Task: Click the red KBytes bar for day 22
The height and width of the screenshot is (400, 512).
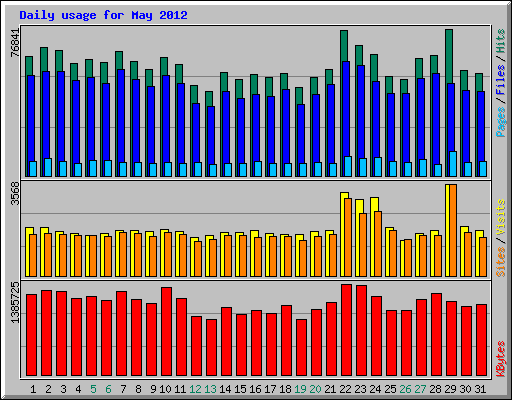Action: point(347,330)
